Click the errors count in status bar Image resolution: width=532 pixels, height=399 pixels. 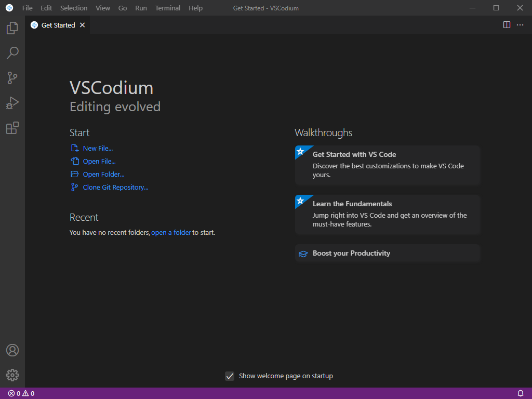click(x=14, y=394)
